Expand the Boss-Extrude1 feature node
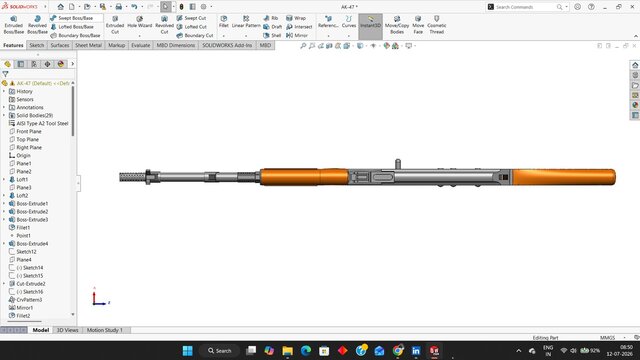Image resolution: width=640 pixels, height=360 pixels. coord(4,204)
